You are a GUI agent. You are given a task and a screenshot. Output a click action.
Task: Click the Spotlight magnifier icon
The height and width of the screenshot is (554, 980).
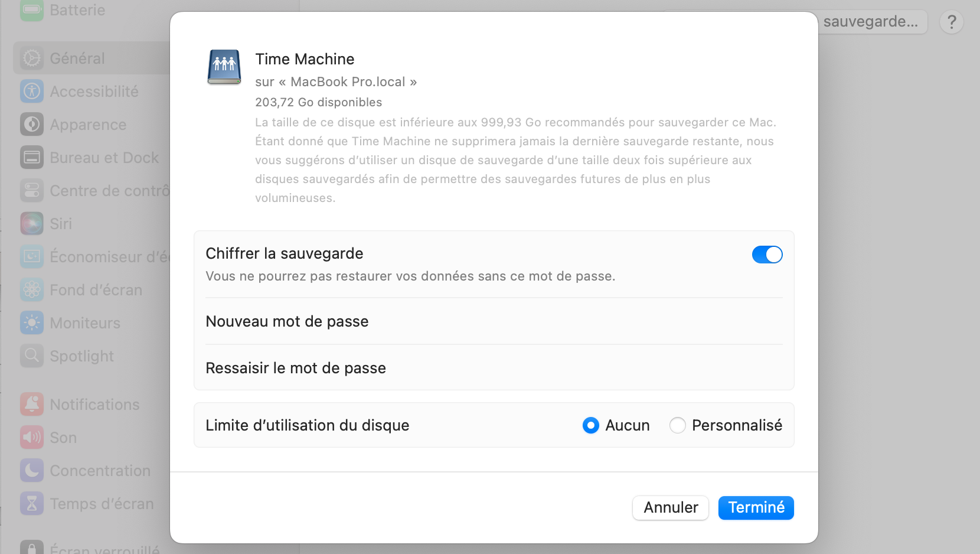coord(32,356)
